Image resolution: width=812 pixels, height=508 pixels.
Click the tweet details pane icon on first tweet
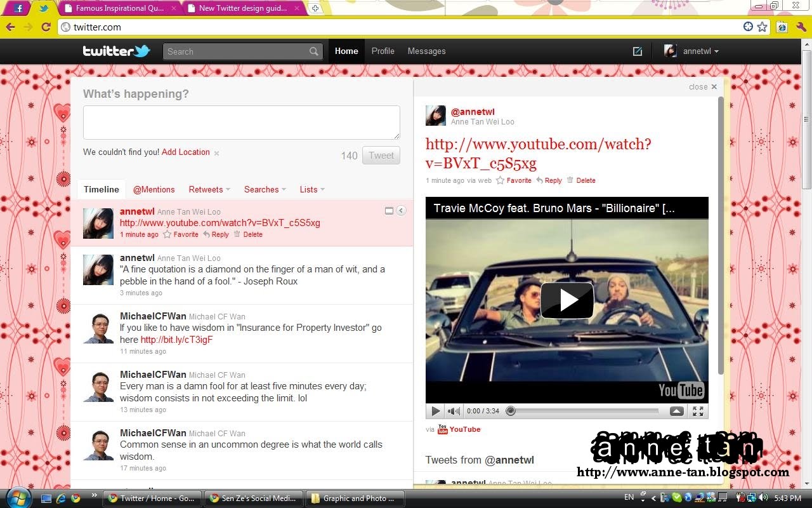coord(389,211)
